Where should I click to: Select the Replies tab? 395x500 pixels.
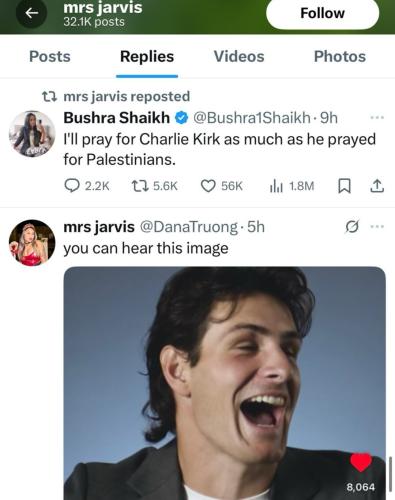[x=147, y=56]
